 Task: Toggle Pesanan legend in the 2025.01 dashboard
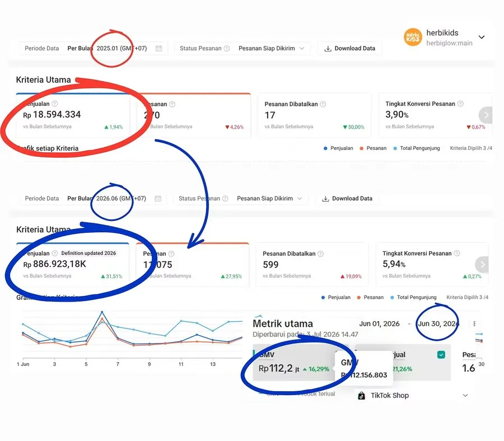point(373,148)
